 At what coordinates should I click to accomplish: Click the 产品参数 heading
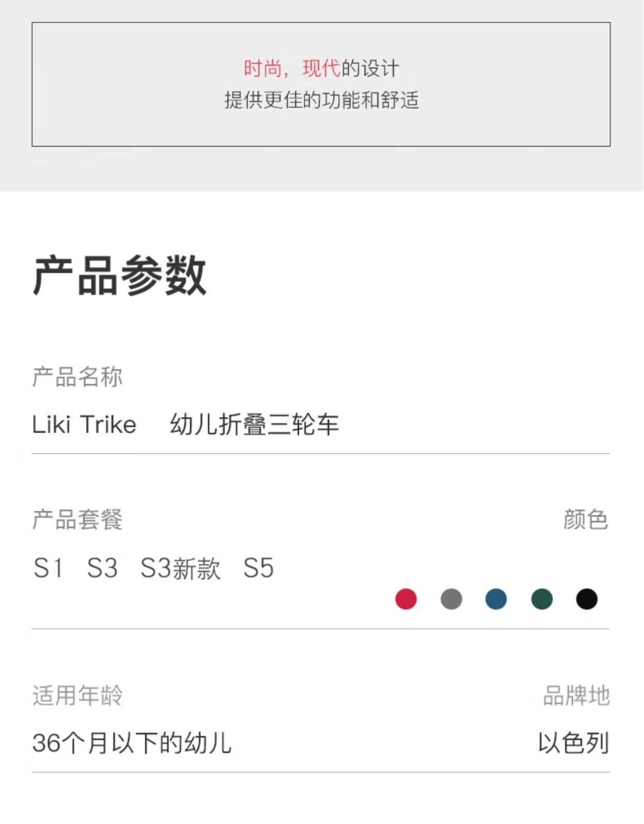pyautogui.click(x=120, y=276)
